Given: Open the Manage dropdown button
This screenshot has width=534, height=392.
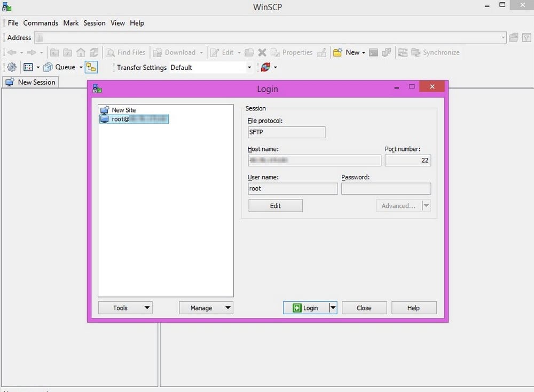Looking at the screenshot, I should point(206,308).
